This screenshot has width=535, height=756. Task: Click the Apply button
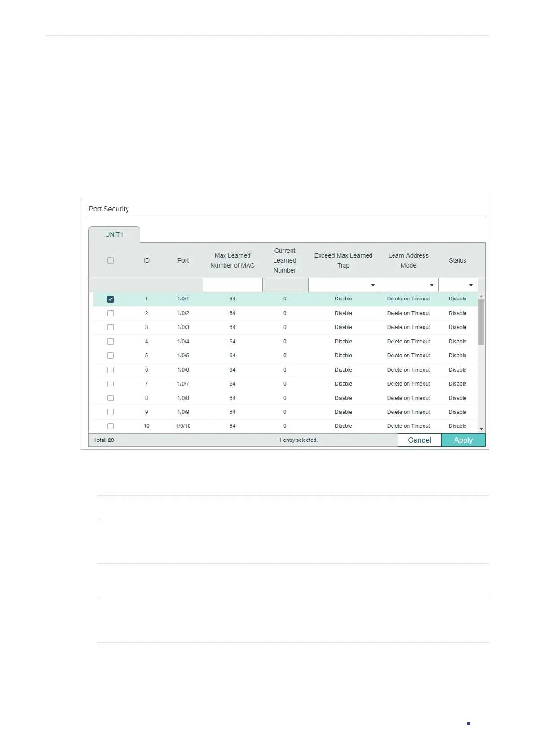463,440
